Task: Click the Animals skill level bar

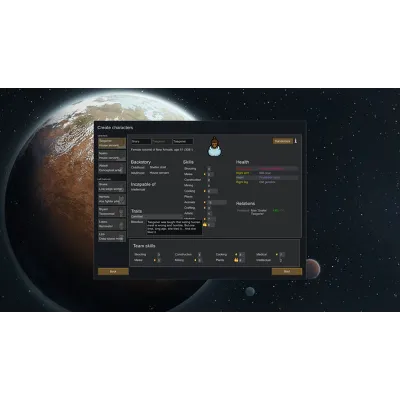Action: click(217, 202)
